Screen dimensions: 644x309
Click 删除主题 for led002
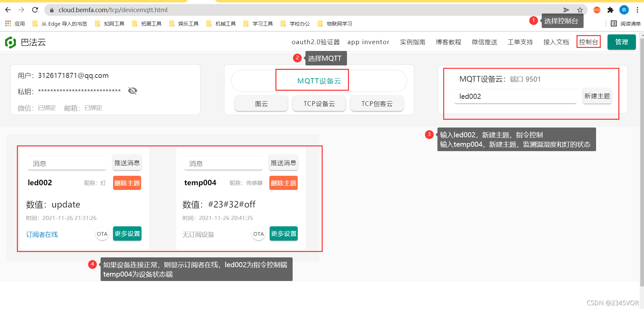point(127,183)
